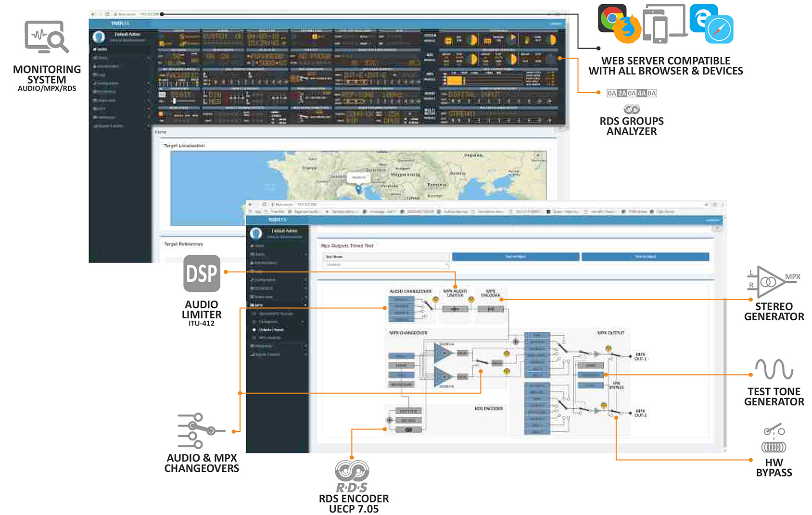Image resolution: width=812 pixels, height=515 pixels.
Task: Click yellow indicator beside Audio Changeover switch
Action: (x=435, y=300)
